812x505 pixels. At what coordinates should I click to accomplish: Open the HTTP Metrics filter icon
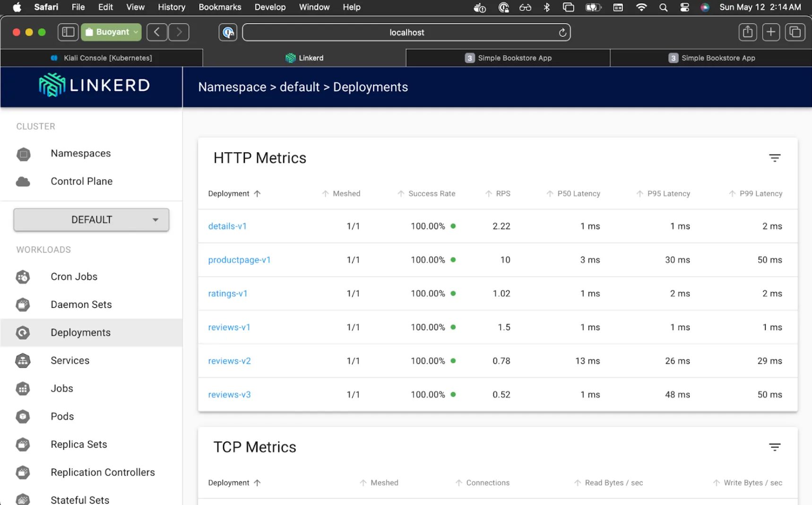click(x=775, y=158)
